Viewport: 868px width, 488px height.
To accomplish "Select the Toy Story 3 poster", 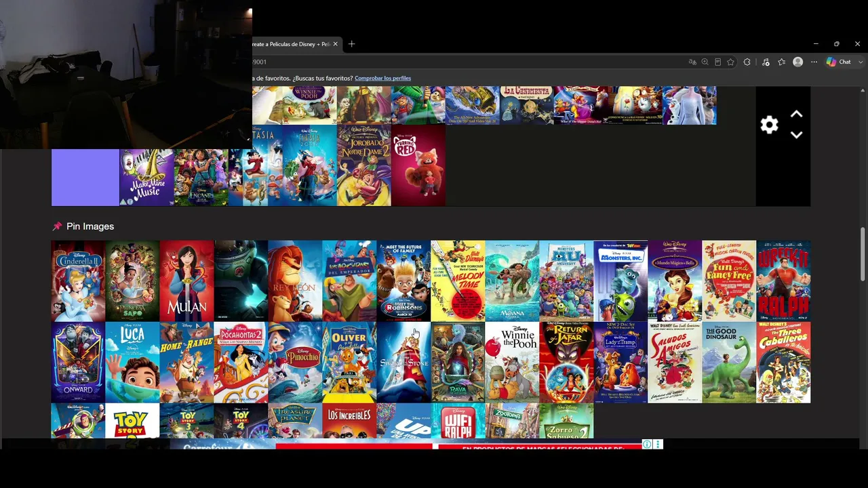I will click(x=186, y=421).
